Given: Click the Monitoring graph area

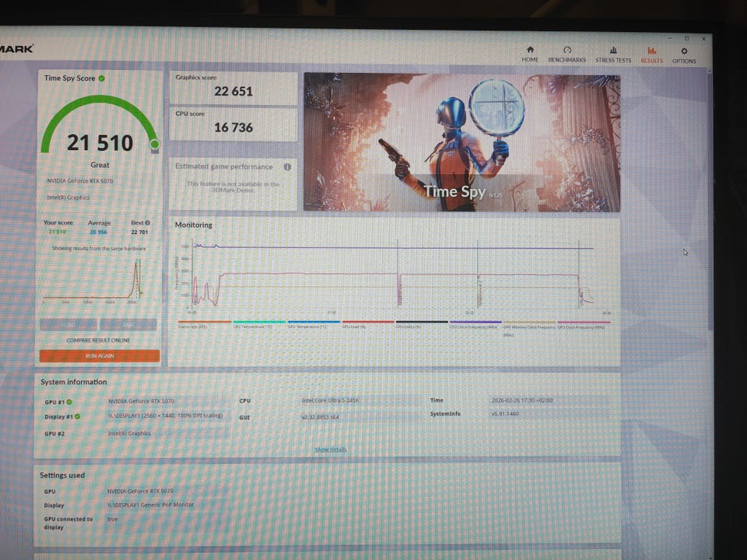Looking at the screenshot, I should tap(393, 276).
